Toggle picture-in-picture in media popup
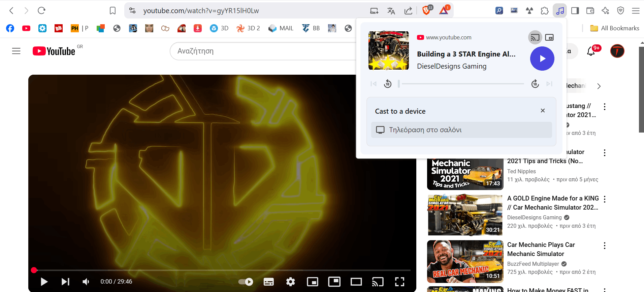The height and width of the screenshot is (292, 644). point(549,37)
